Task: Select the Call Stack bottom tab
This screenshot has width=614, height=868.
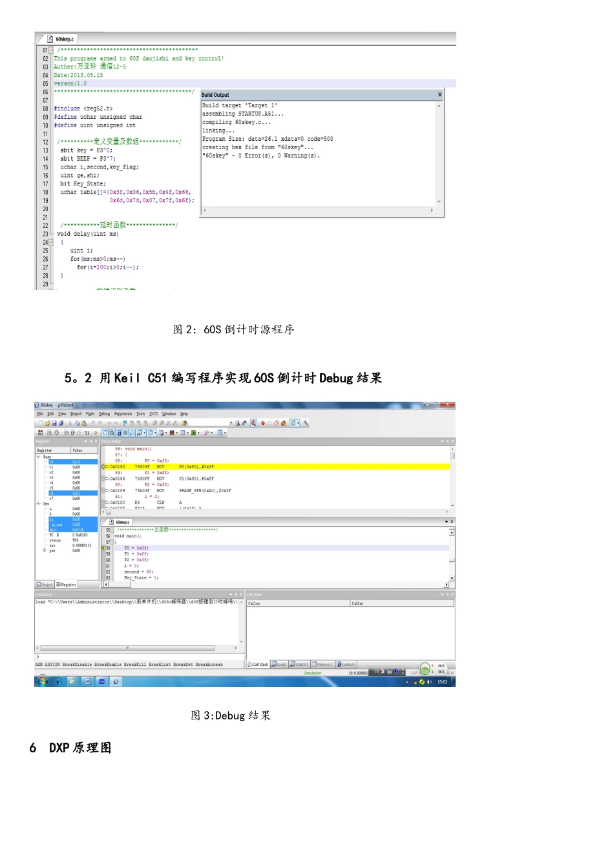Action: tap(258, 664)
